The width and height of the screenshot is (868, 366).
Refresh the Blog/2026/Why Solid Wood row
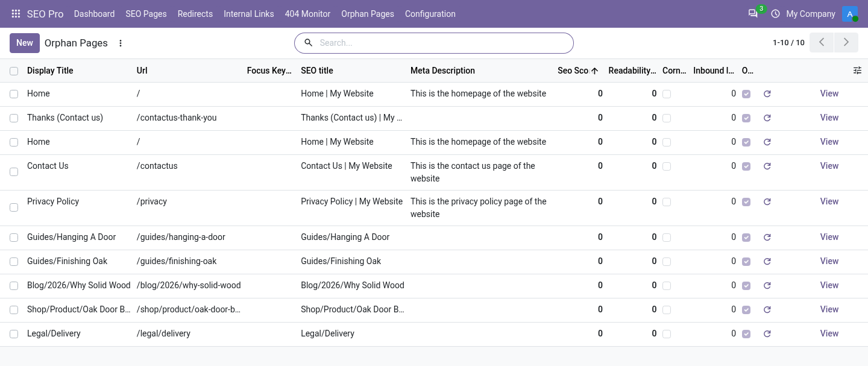click(767, 286)
